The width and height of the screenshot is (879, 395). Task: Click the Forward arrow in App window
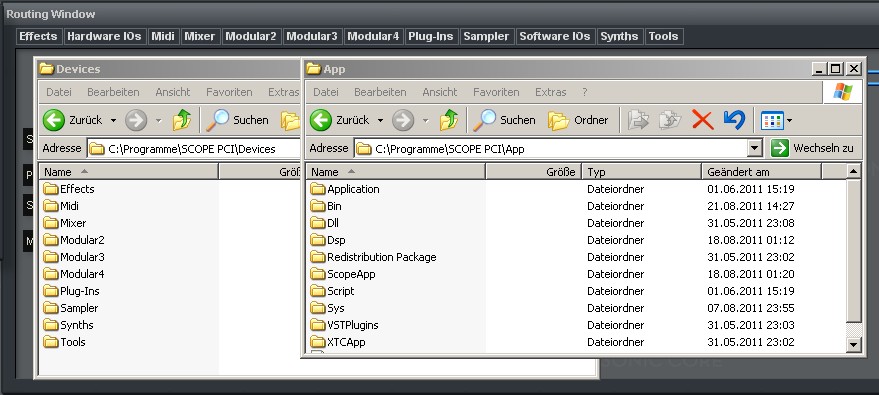click(x=403, y=120)
